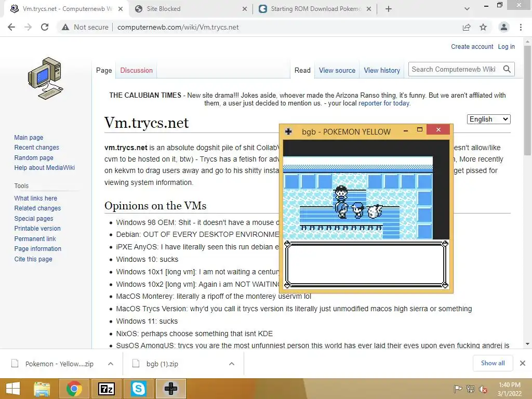Close the Starting ROM Download tab

[x=369, y=9]
